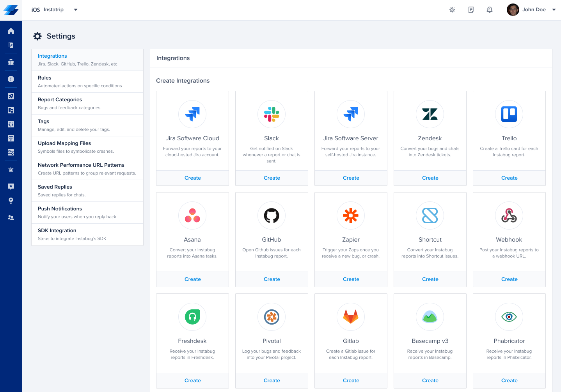Image resolution: width=561 pixels, height=392 pixels.
Task: Create a Phabricator integration
Action: 509,381
